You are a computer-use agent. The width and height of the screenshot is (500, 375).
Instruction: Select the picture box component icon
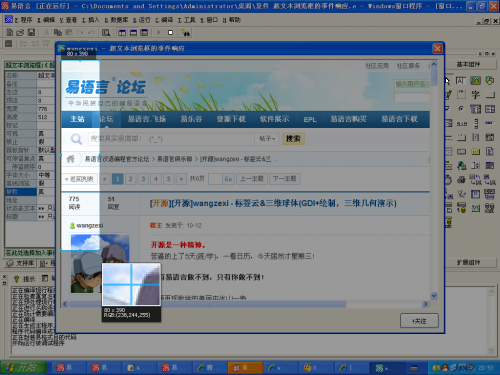(x=476, y=80)
